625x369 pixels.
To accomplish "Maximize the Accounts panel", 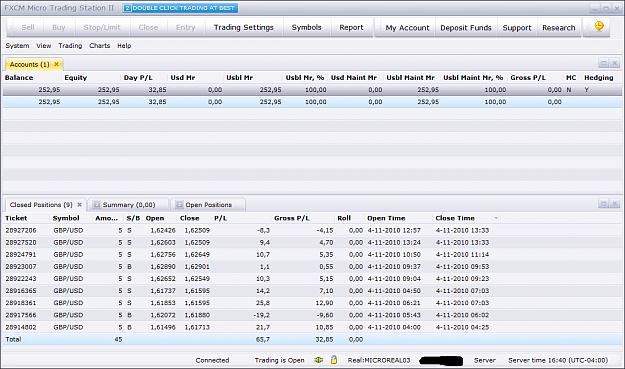I will click(x=603, y=63).
